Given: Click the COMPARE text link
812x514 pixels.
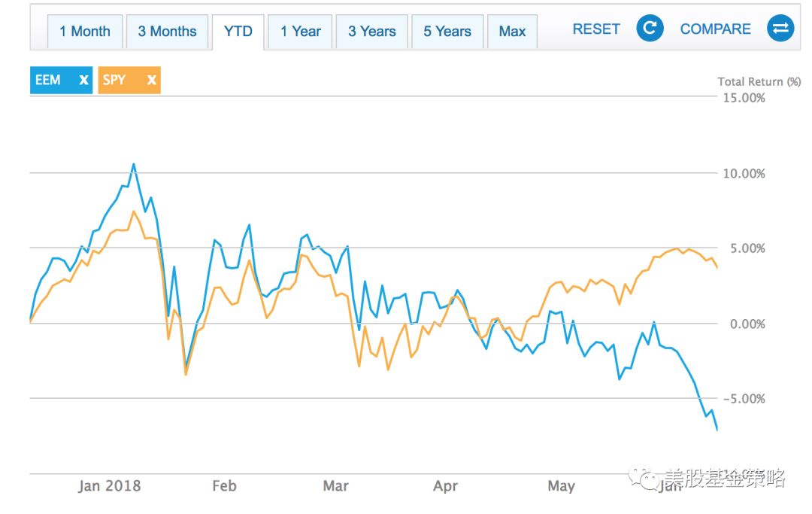Looking at the screenshot, I should pyautogui.click(x=715, y=29).
